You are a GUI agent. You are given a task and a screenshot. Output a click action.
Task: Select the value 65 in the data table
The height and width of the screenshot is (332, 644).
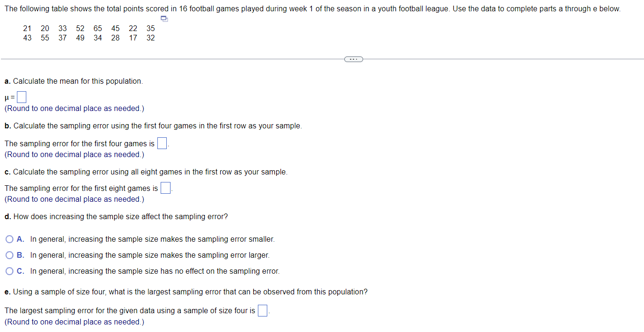point(97,28)
